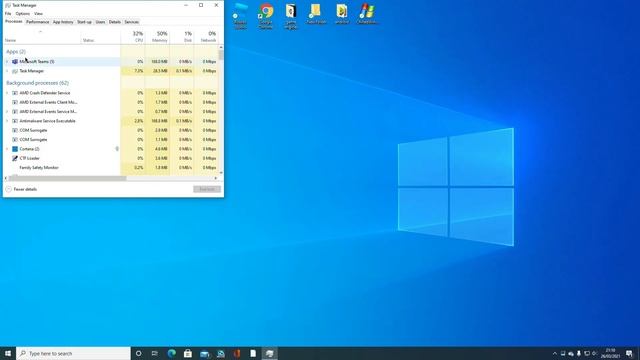Image resolution: width=640 pixels, height=360 pixels.
Task: Click the Task Manager taskbar button
Action: point(269,353)
